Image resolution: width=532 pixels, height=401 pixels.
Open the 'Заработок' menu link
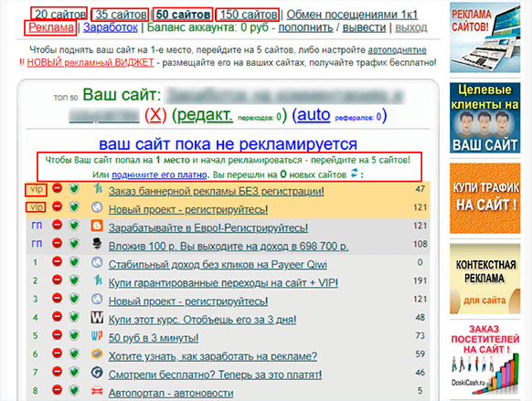coord(111,27)
